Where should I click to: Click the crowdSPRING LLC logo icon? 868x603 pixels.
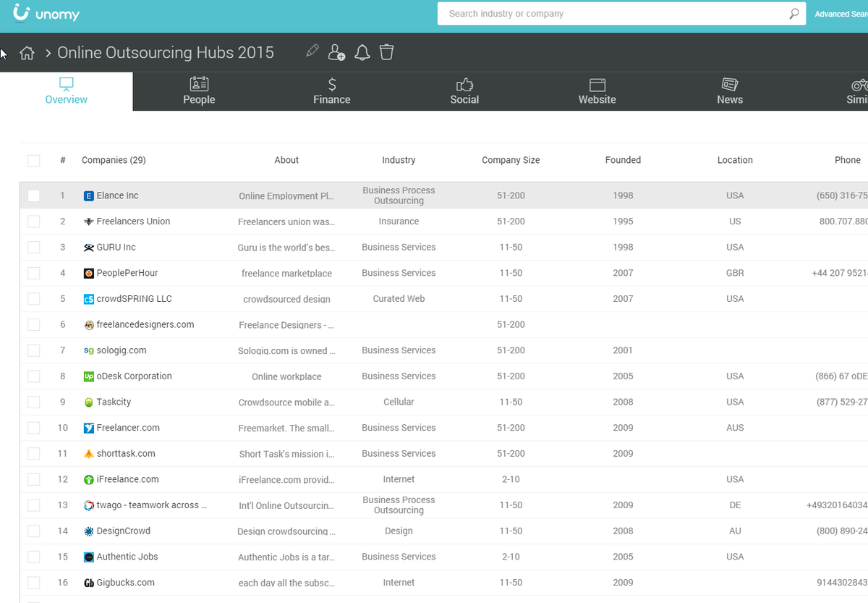(x=89, y=299)
